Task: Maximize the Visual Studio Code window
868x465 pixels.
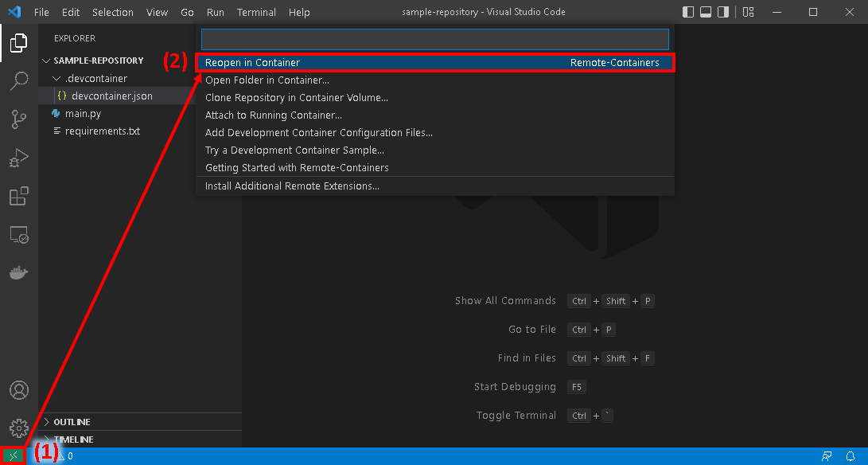Action: (x=812, y=12)
